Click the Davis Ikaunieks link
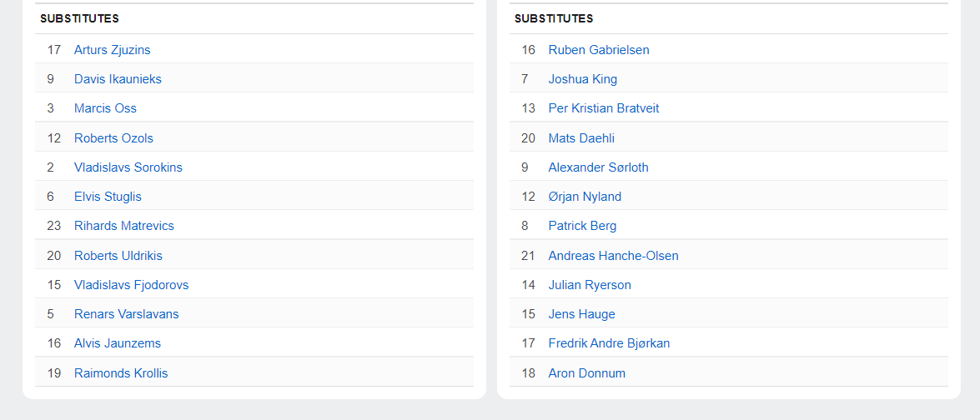 (x=118, y=79)
